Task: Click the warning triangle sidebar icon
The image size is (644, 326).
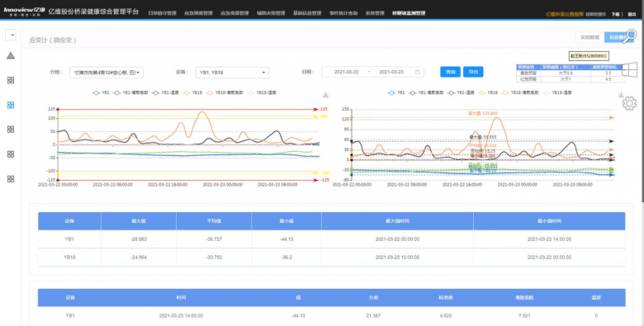Action: (11, 55)
